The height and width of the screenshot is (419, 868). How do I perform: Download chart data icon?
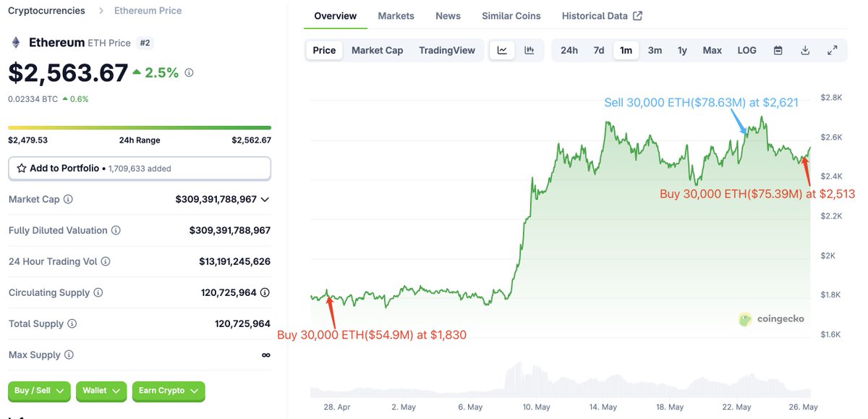[805, 50]
